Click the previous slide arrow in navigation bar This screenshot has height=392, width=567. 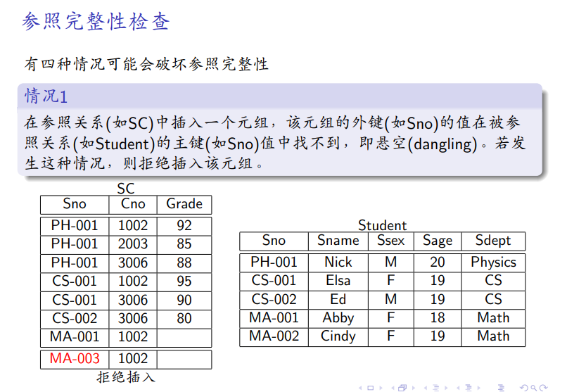coord(361,387)
